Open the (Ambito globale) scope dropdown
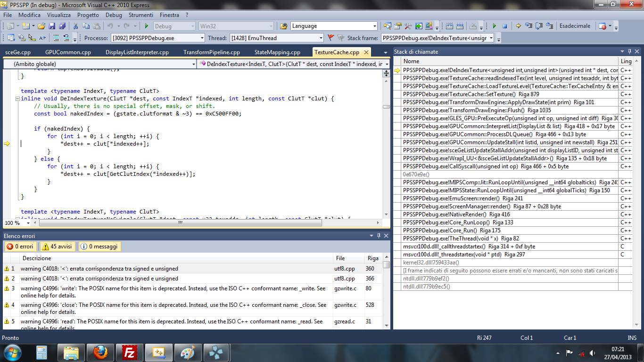The image size is (644, 362). click(193, 64)
